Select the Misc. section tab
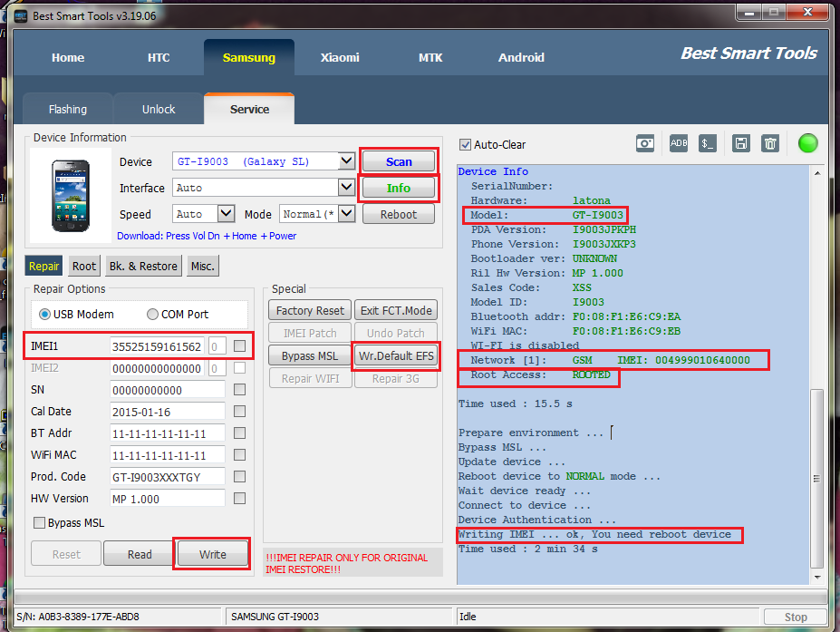 coord(202,266)
